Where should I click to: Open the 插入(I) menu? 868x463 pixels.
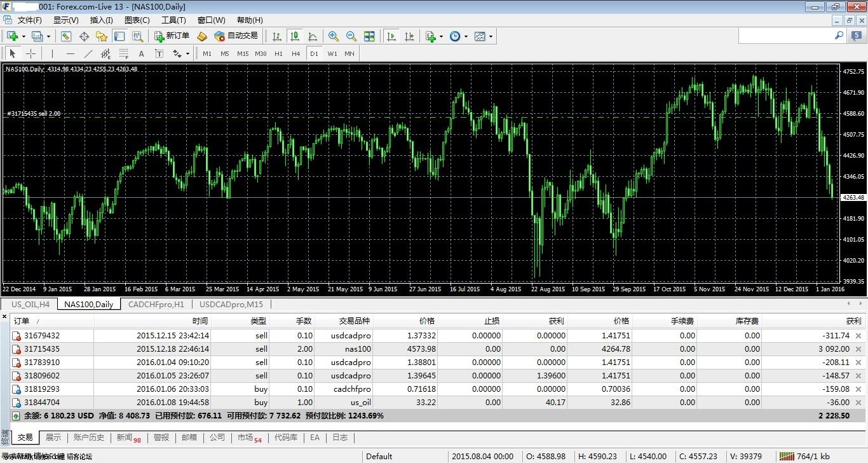click(x=102, y=20)
